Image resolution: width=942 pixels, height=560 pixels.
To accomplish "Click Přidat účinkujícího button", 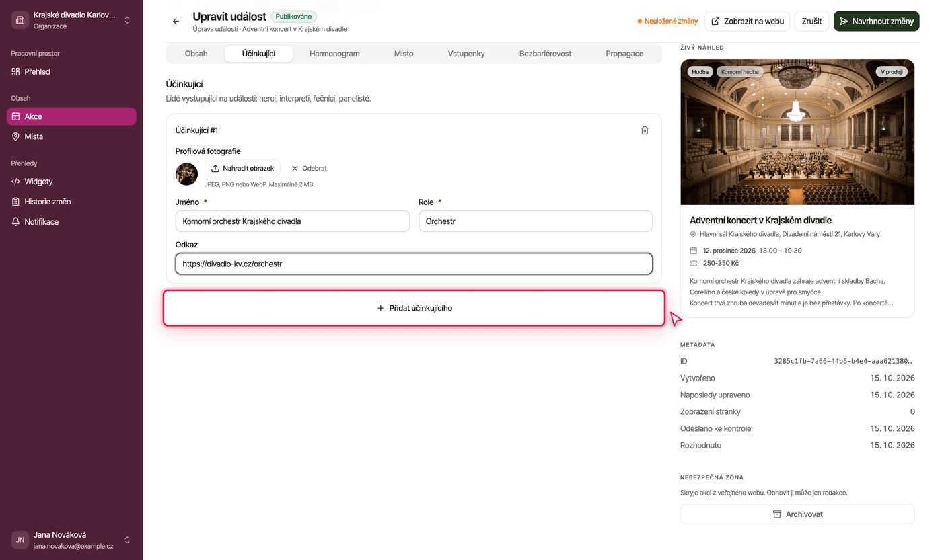I will 414,308.
